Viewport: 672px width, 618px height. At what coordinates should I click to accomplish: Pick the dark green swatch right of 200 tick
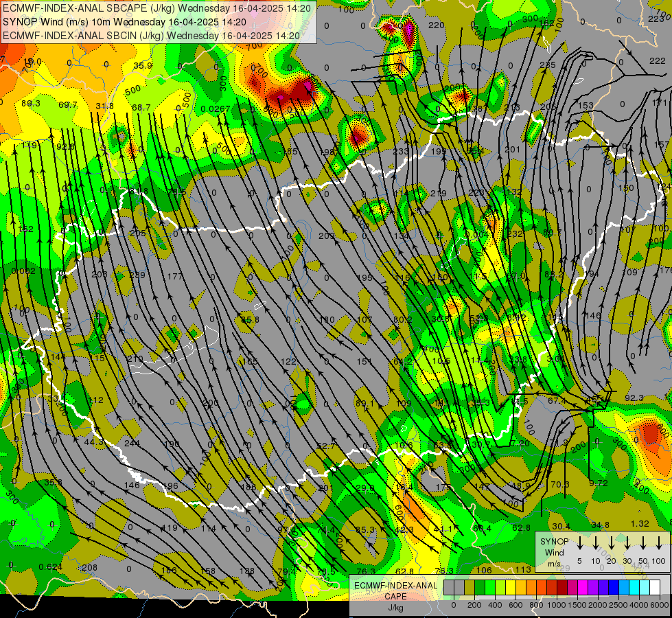click(480, 587)
